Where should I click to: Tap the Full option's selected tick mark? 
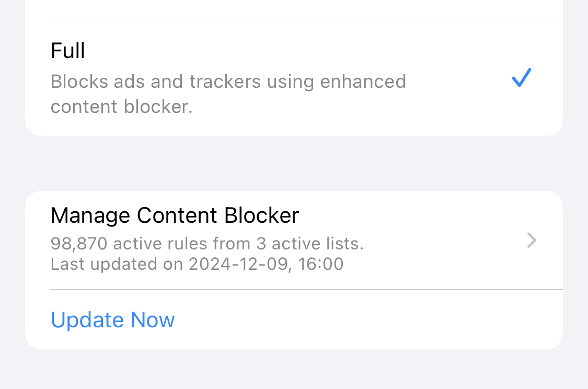(x=521, y=78)
